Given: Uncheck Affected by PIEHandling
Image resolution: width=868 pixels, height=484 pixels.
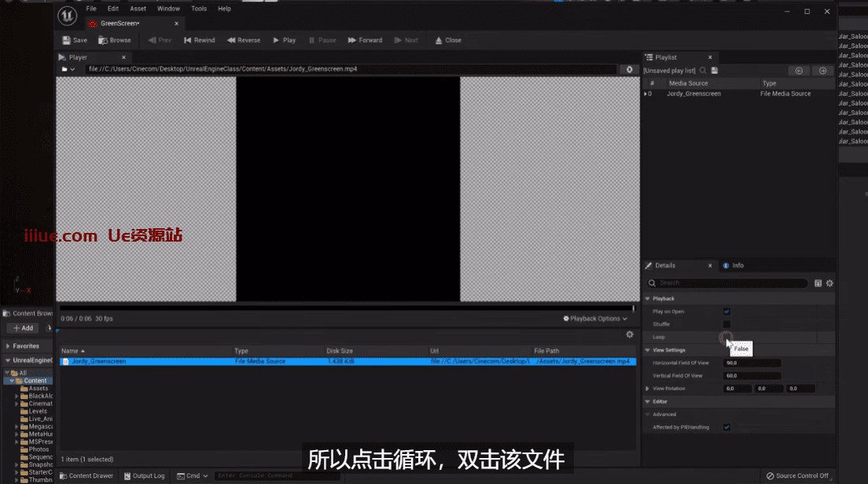Looking at the screenshot, I should pyautogui.click(x=726, y=427).
